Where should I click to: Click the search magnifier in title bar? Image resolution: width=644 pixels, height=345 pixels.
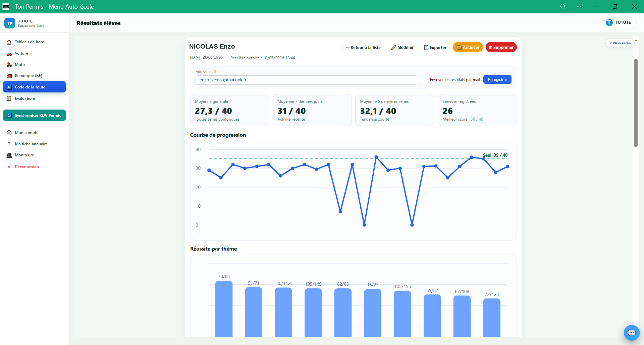click(563, 7)
